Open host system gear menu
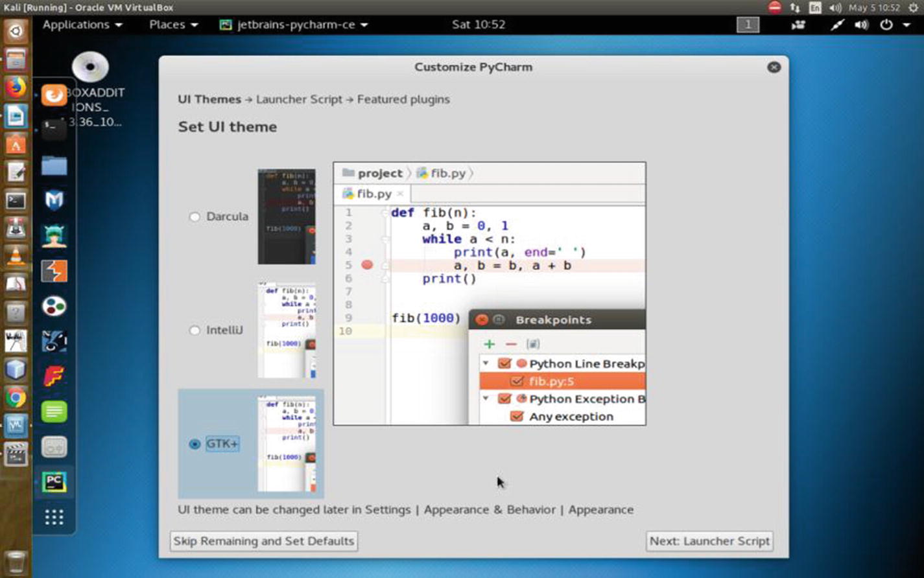The image size is (924, 578). pyautogui.click(x=913, y=8)
